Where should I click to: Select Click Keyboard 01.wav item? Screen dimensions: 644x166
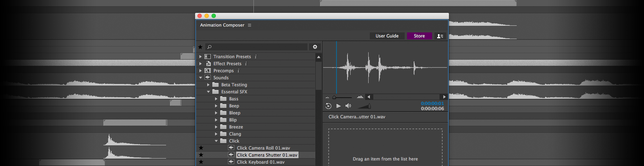click(x=260, y=162)
